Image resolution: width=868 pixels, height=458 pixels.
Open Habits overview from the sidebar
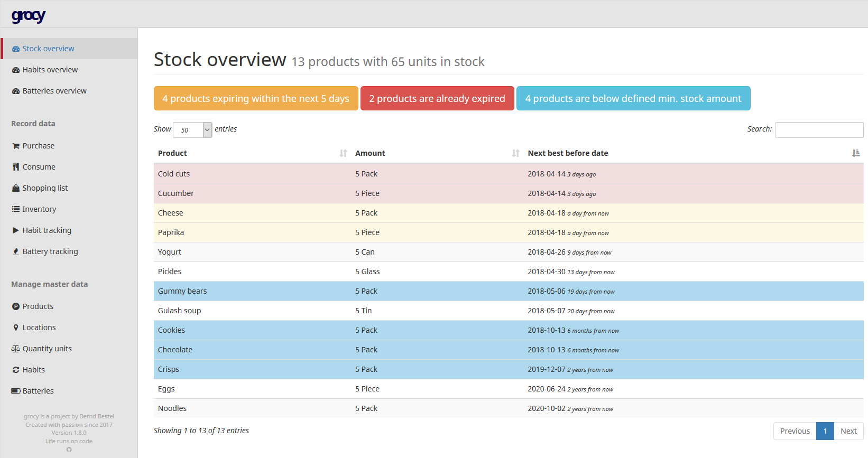[x=50, y=70]
